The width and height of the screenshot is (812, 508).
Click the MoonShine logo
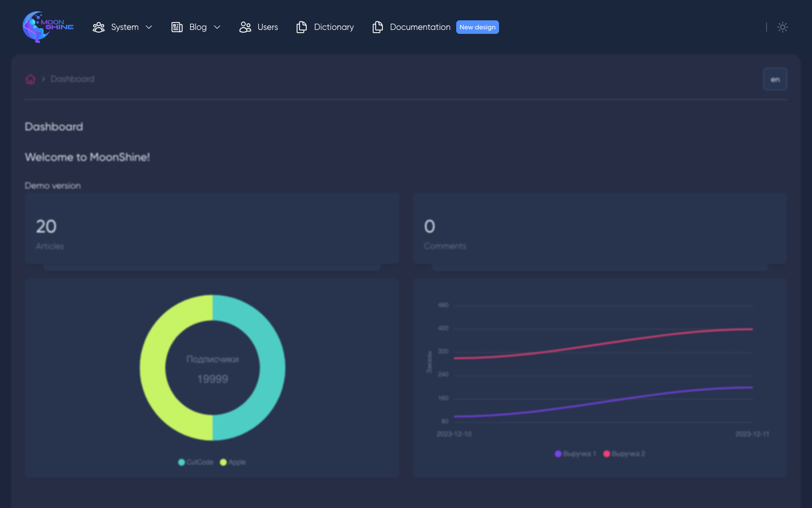click(x=48, y=27)
